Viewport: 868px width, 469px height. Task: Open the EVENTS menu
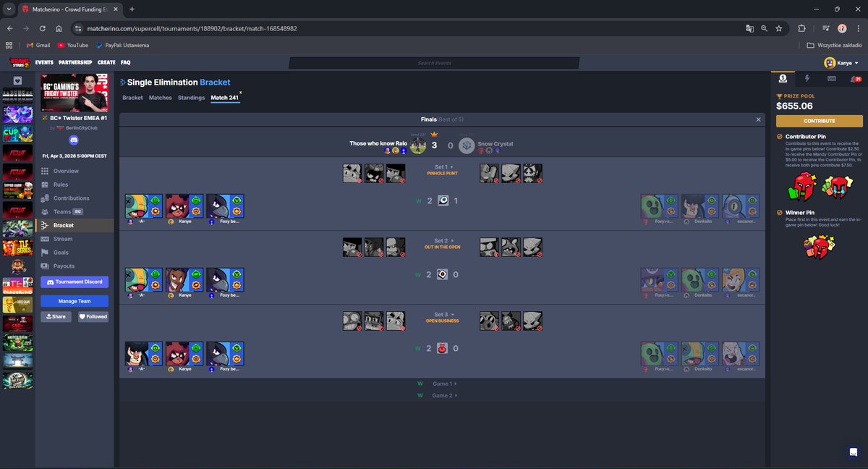[44, 63]
